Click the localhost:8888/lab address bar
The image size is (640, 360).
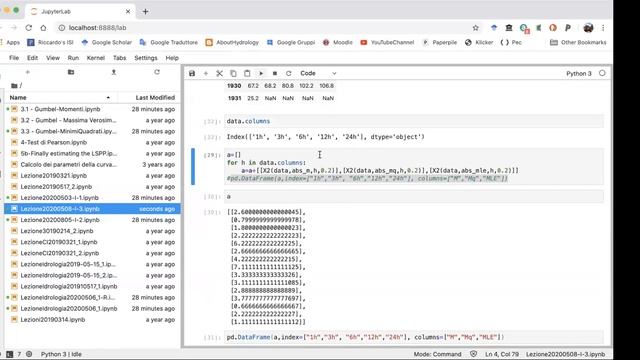[261, 28]
